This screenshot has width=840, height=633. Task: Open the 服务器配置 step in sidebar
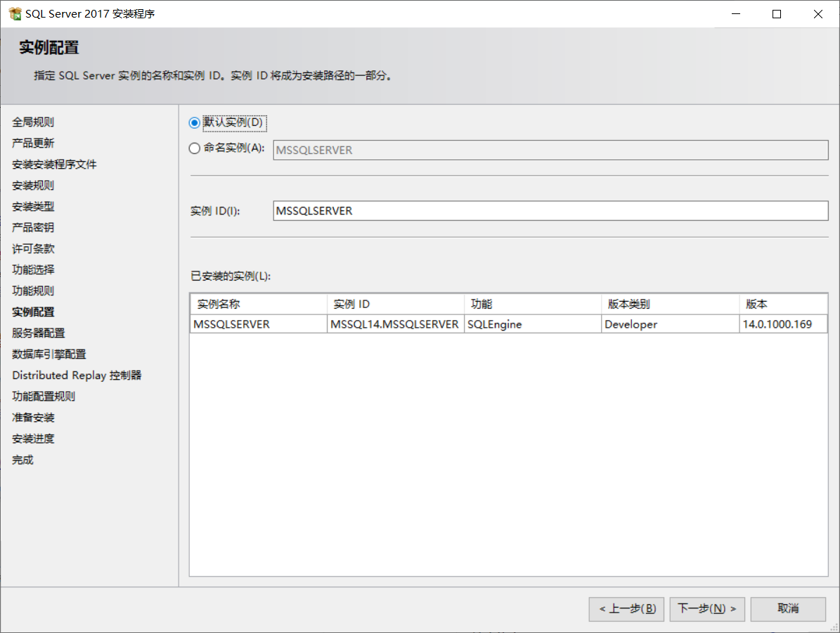(39, 333)
